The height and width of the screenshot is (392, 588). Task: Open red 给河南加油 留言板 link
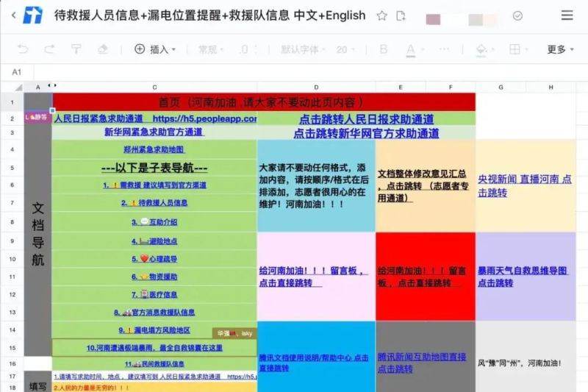coord(422,277)
